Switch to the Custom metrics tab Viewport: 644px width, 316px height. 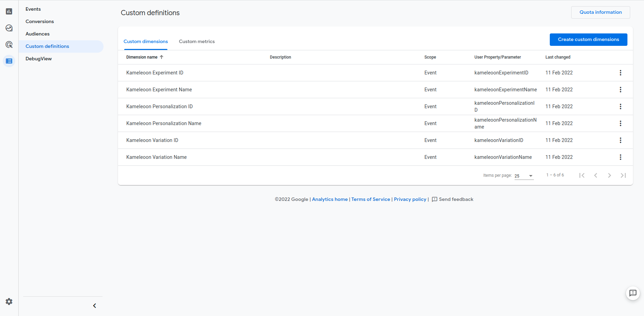(x=197, y=41)
